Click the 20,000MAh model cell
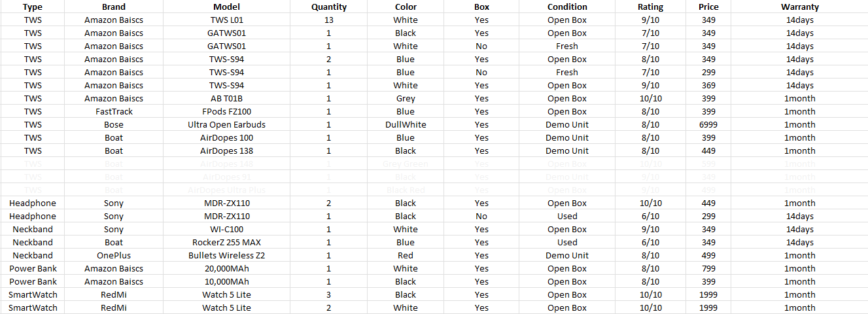This screenshot has width=868, height=314. pyautogui.click(x=226, y=268)
